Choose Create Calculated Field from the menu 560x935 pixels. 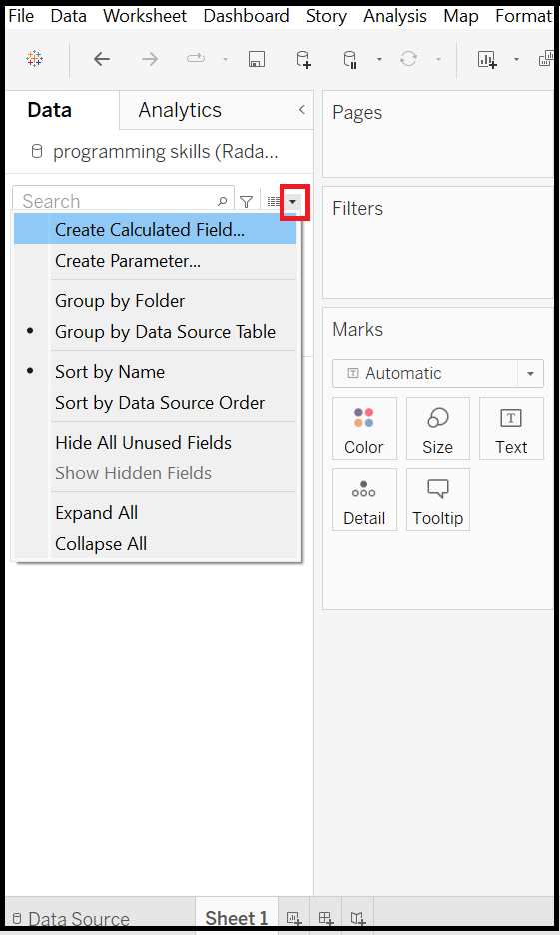pyautogui.click(x=150, y=230)
